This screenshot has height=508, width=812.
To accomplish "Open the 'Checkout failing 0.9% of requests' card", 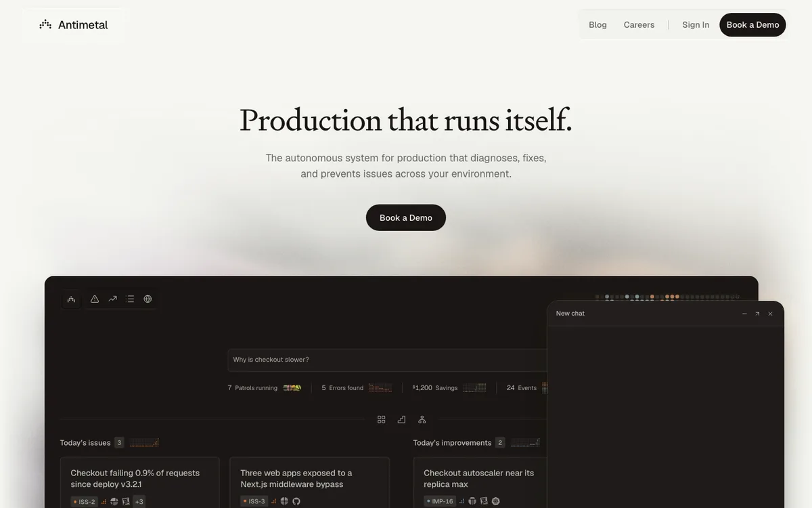I will coord(140,483).
